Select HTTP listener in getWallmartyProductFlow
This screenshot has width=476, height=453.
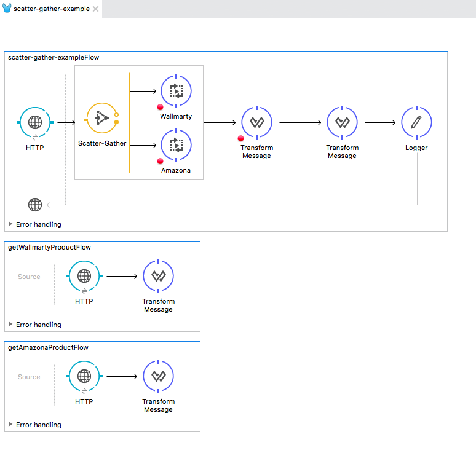[84, 276]
